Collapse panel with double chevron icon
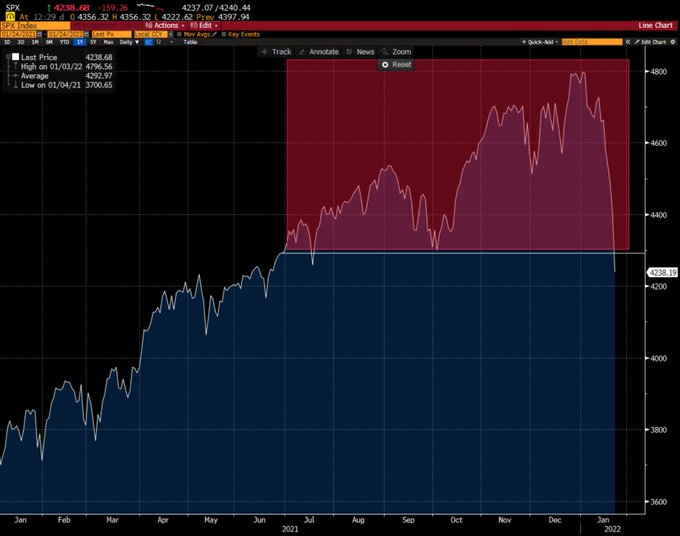Viewport: 680px width, 536px height. 628,42
